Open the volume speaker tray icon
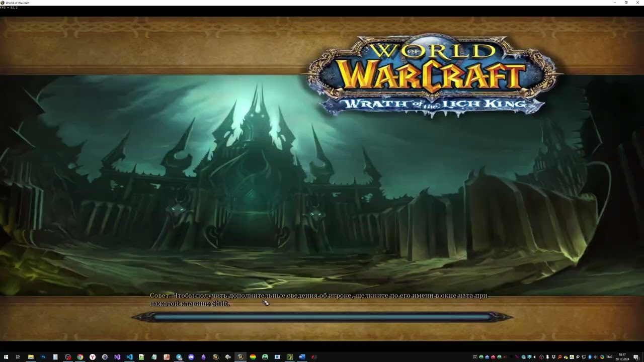 (x=595, y=357)
